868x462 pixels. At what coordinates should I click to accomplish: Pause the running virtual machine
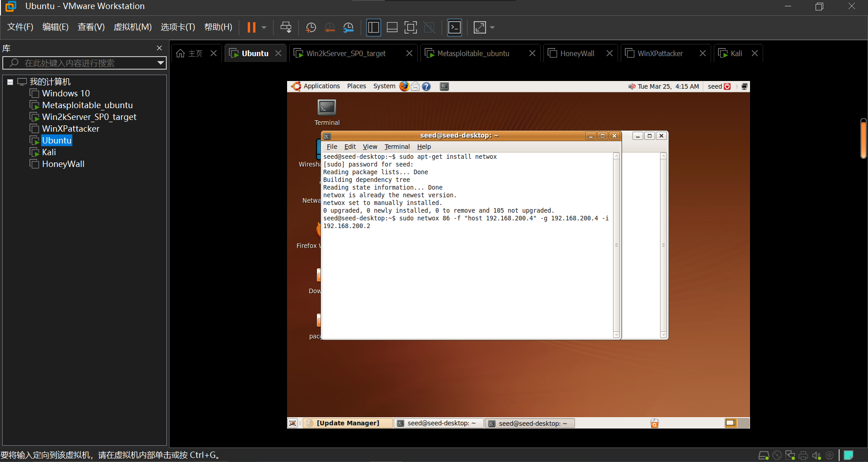point(251,28)
